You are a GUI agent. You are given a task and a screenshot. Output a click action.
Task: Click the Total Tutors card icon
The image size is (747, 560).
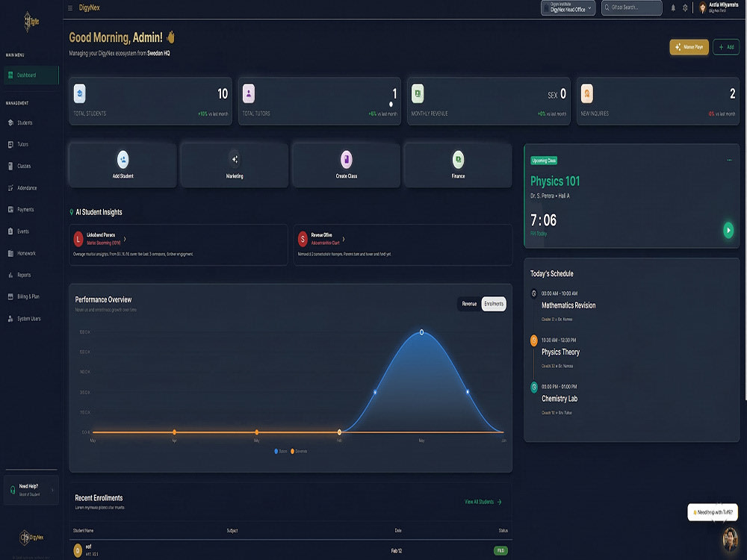click(249, 93)
